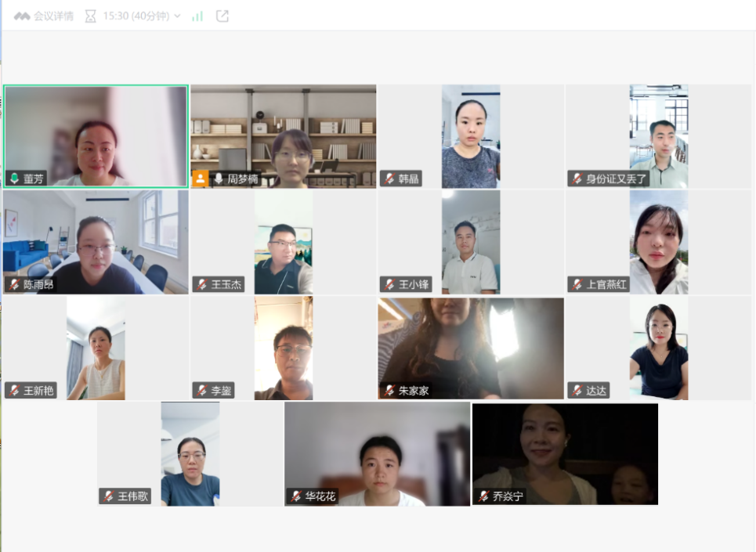Click the muted mic icon for 韩晶
The image size is (756, 552).
pyautogui.click(x=389, y=179)
